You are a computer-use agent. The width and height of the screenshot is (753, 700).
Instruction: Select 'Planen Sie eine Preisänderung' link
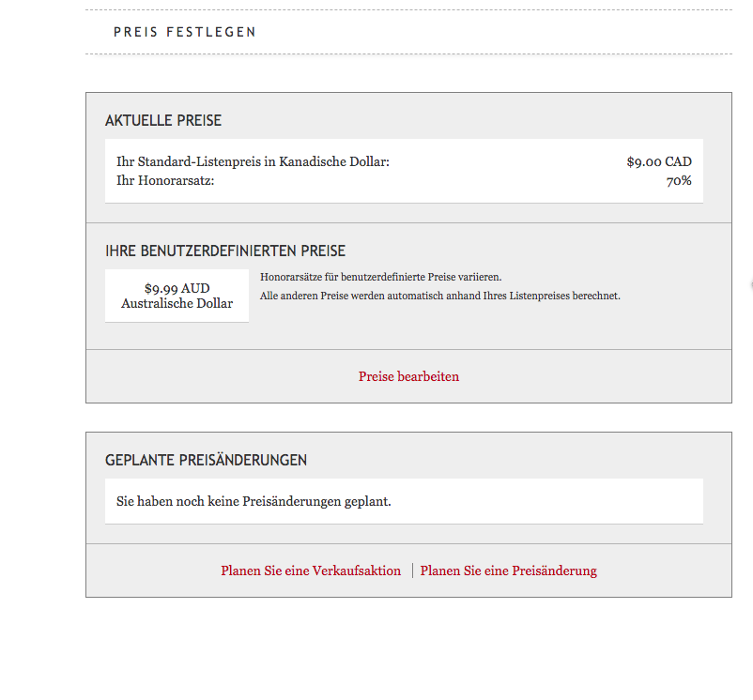coord(508,571)
